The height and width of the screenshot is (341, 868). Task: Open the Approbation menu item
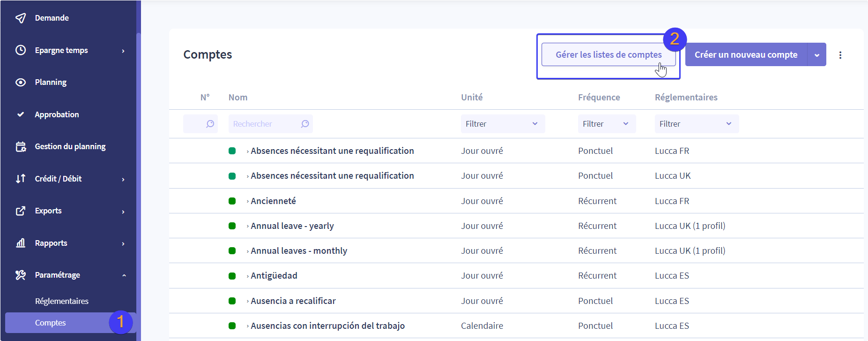57,114
